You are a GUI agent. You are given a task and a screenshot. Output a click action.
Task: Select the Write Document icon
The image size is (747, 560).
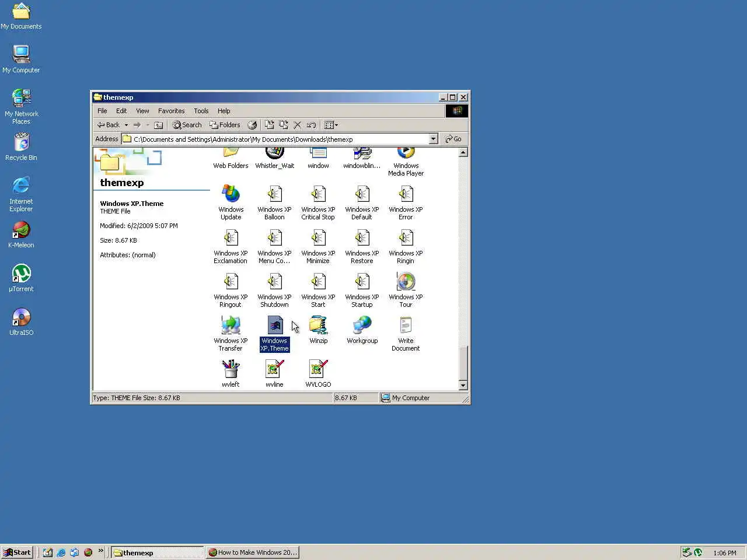pyautogui.click(x=406, y=334)
